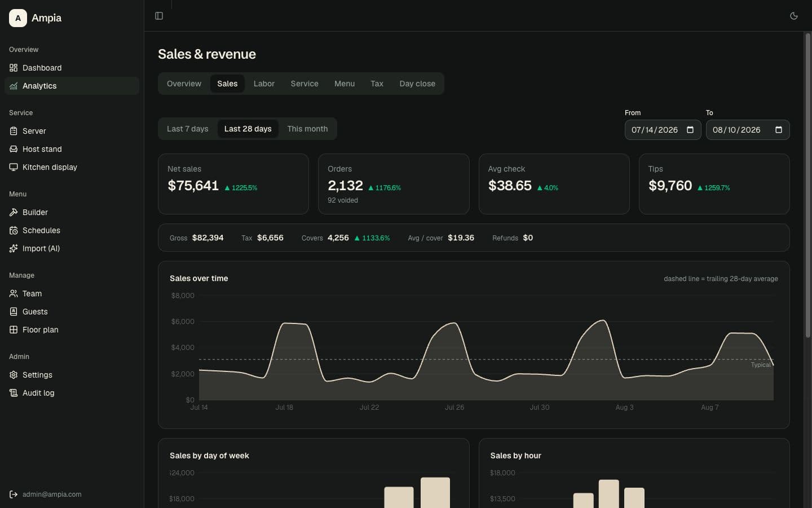This screenshot has width=812, height=508.
Task: Click the "Sales over time" chart title
Action: point(198,278)
